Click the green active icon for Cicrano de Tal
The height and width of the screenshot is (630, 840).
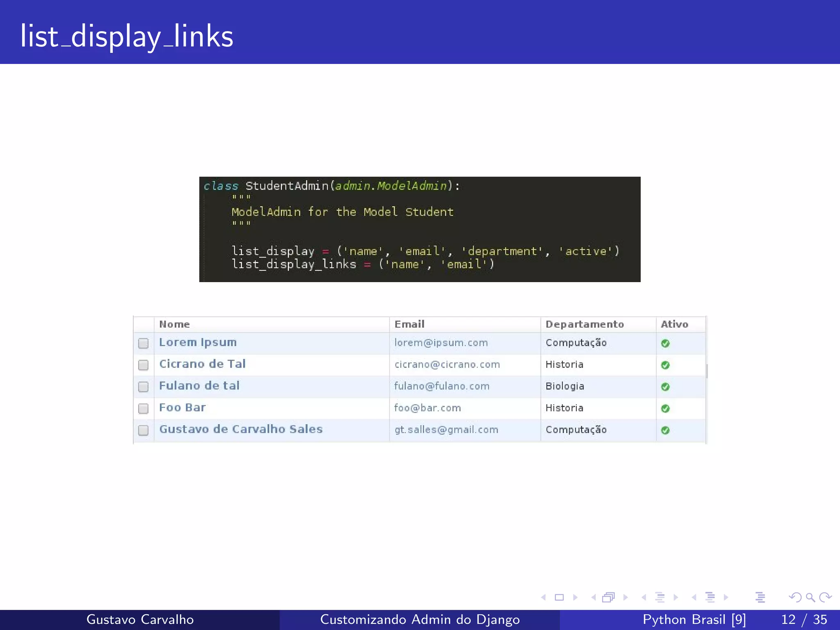pyautogui.click(x=665, y=365)
